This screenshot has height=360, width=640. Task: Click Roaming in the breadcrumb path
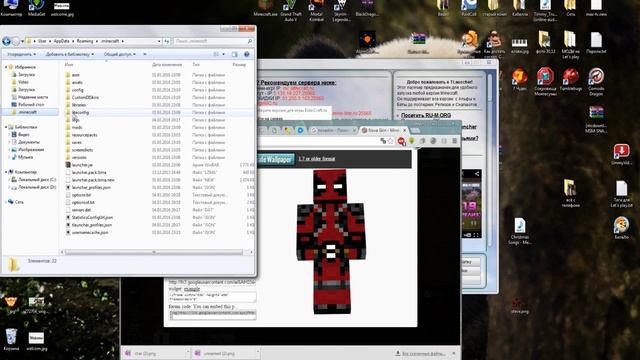pos(85,41)
